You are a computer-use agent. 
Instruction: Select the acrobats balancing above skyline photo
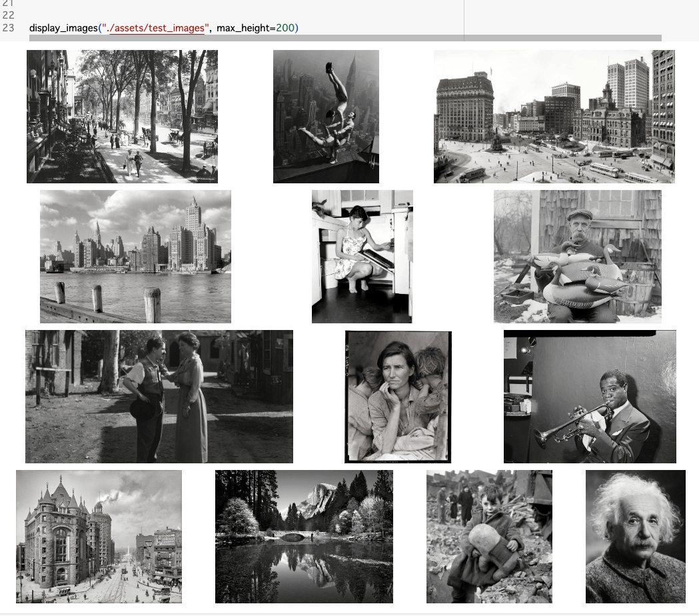click(326, 117)
